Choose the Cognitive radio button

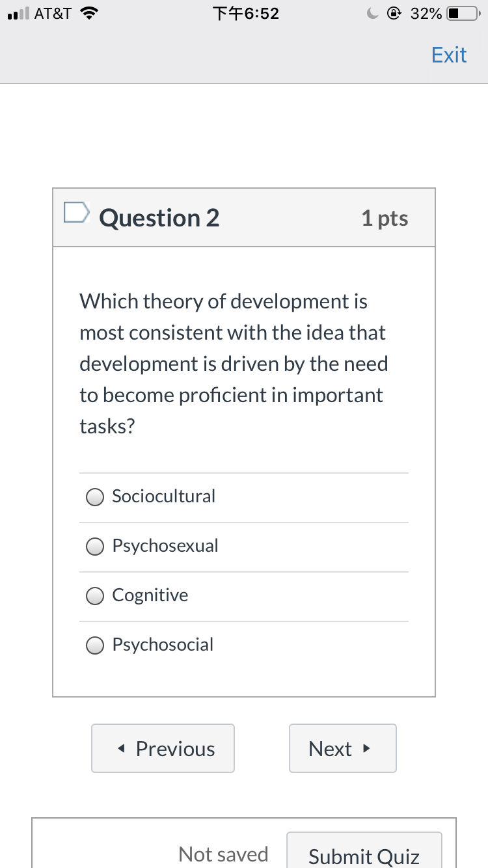(95, 596)
